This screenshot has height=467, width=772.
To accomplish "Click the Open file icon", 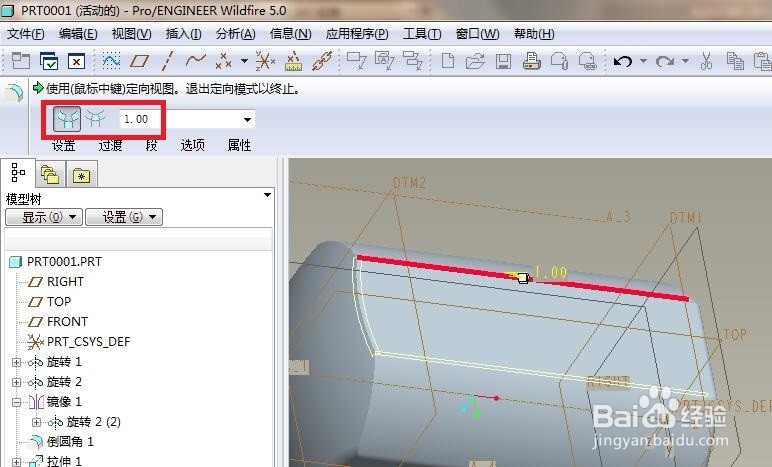I will [x=475, y=61].
